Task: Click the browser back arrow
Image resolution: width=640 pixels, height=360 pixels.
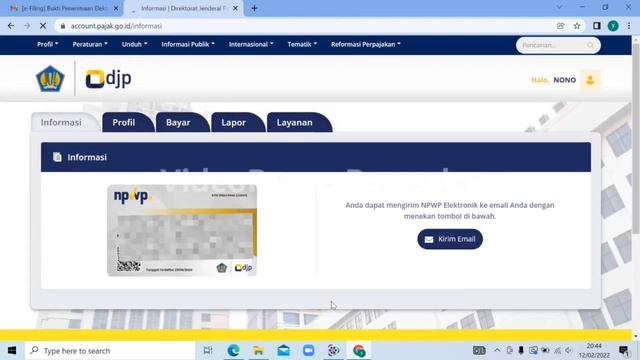Action: 11,26
